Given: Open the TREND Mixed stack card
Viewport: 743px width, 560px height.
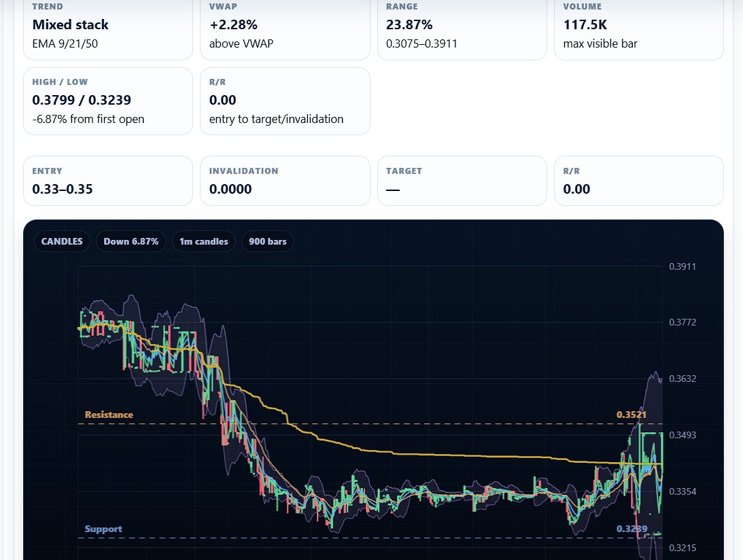Looking at the screenshot, I should coord(108,29).
